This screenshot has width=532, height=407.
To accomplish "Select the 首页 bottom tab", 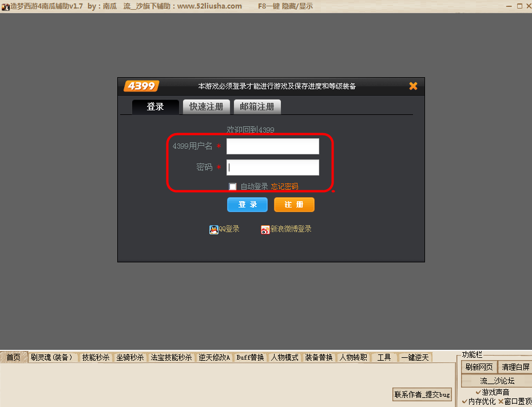I will click(14, 357).
